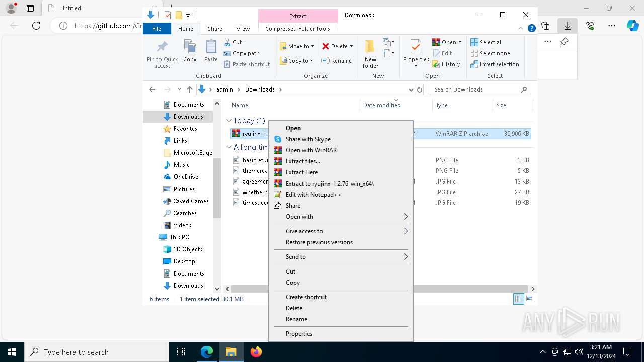Image resolution: width=644 pixels, height=362 pixels.
Task: Expand Send to submenu
Action: [341, 257]
